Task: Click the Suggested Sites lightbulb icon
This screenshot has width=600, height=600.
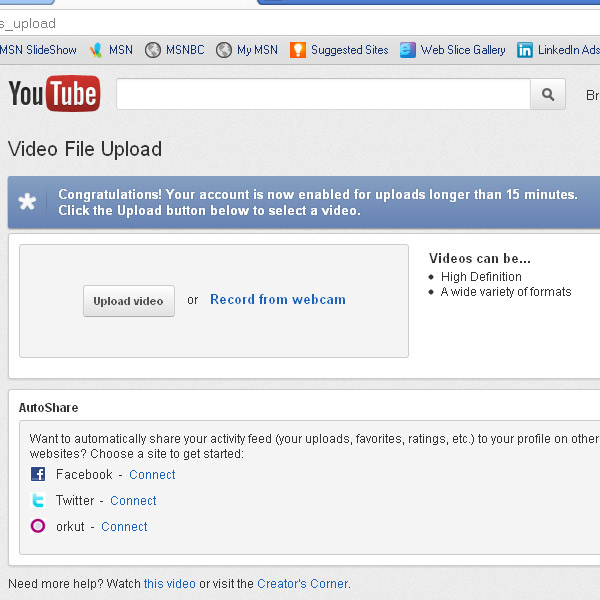Action: click(x=298, y=50)
